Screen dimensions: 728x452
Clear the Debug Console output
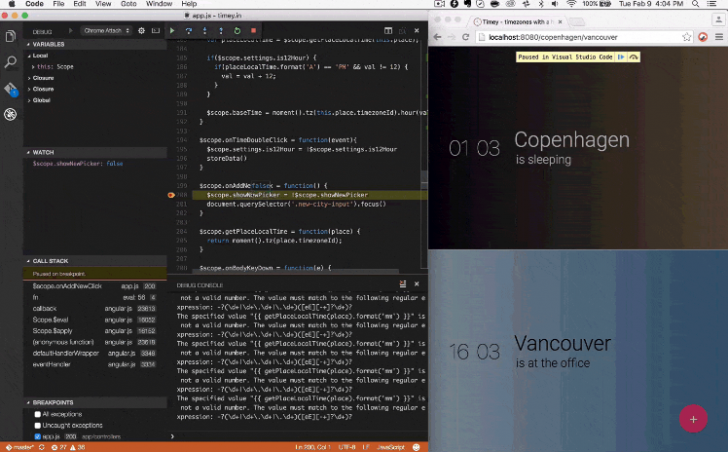[x=403, y=284]
